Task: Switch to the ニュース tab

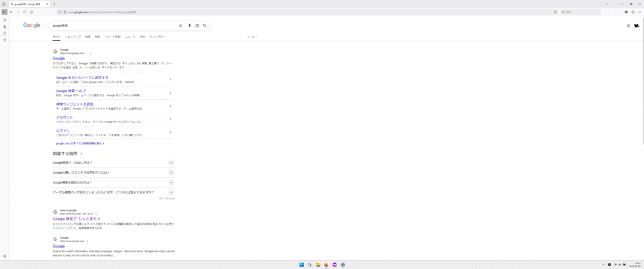Action: [130, 36]
